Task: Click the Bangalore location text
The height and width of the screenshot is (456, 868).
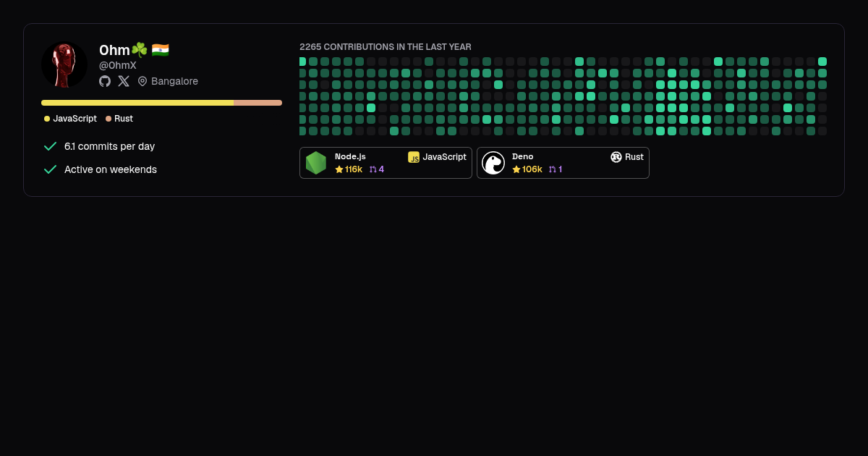Action: tap(174, 81)
